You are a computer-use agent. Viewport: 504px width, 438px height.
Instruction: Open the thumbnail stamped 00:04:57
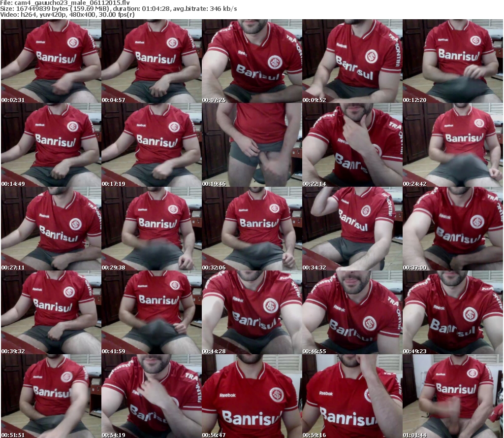(152, 61)
